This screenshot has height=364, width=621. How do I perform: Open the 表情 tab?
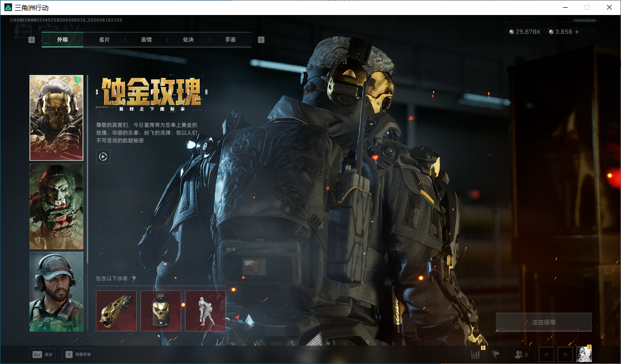click(x=146, y=40)
